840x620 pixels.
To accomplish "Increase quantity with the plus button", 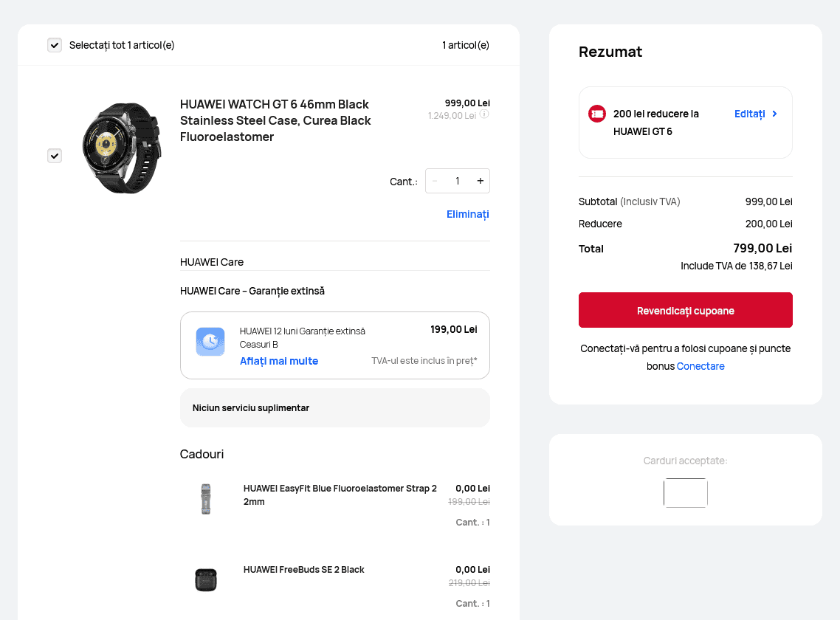I will (x=480, y=180).
